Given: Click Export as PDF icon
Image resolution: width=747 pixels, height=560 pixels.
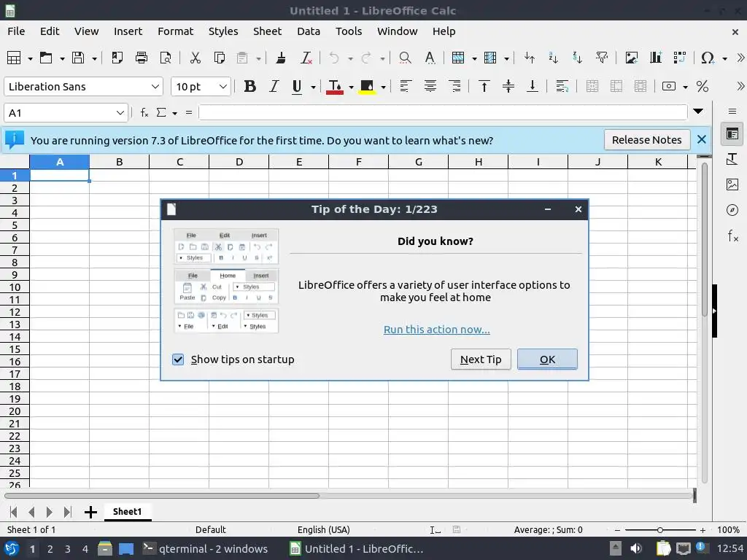Looking at the screenshot, I should point(117,58).
